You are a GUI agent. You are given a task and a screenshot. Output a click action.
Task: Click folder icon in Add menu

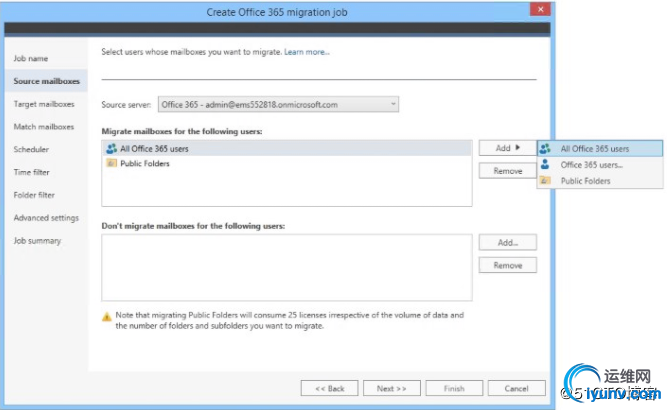pyautogui.click(x=545, y=180)
